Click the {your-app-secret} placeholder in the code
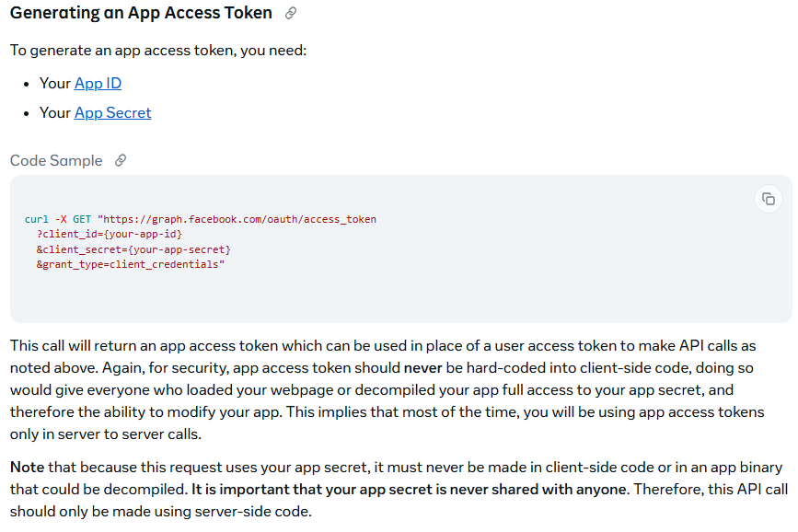 [182, 249]
